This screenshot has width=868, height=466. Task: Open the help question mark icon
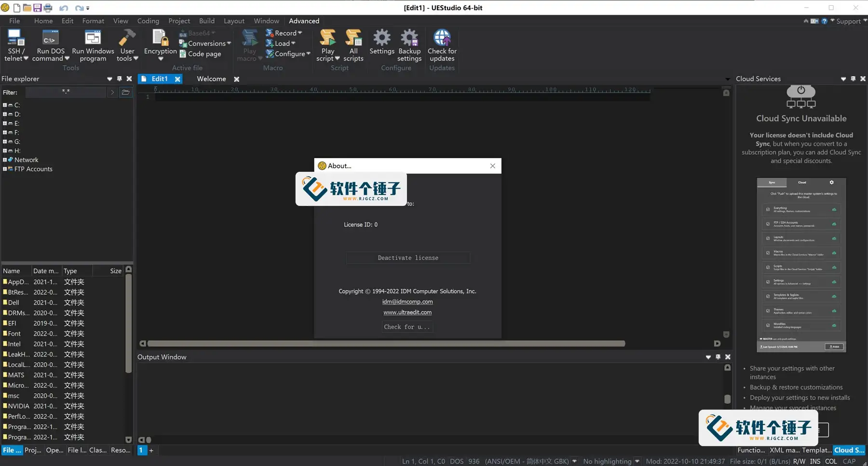coord(824,21)
